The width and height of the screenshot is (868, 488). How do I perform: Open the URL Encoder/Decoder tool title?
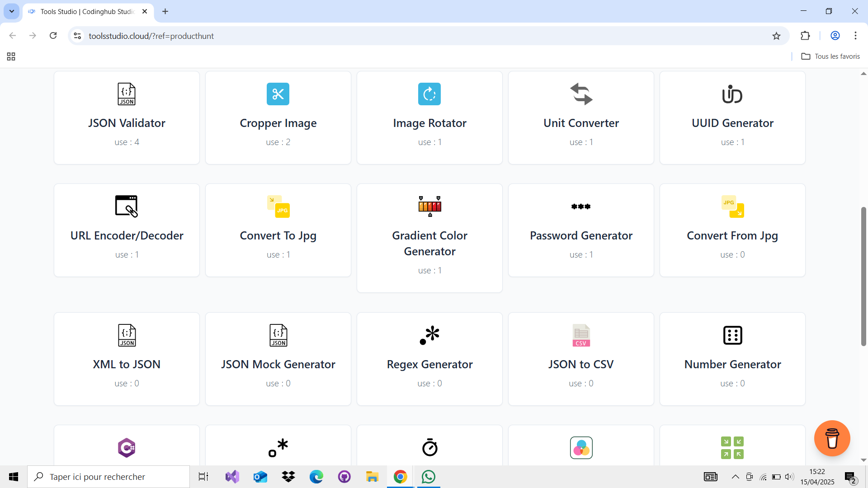[127, 236]
